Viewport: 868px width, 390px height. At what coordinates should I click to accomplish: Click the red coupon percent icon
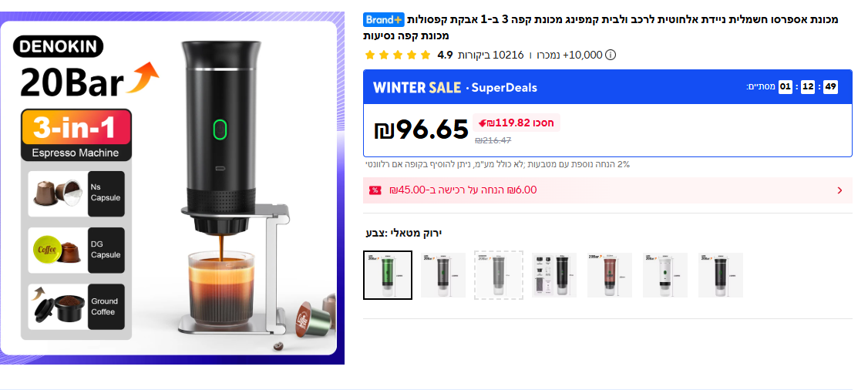375,190
